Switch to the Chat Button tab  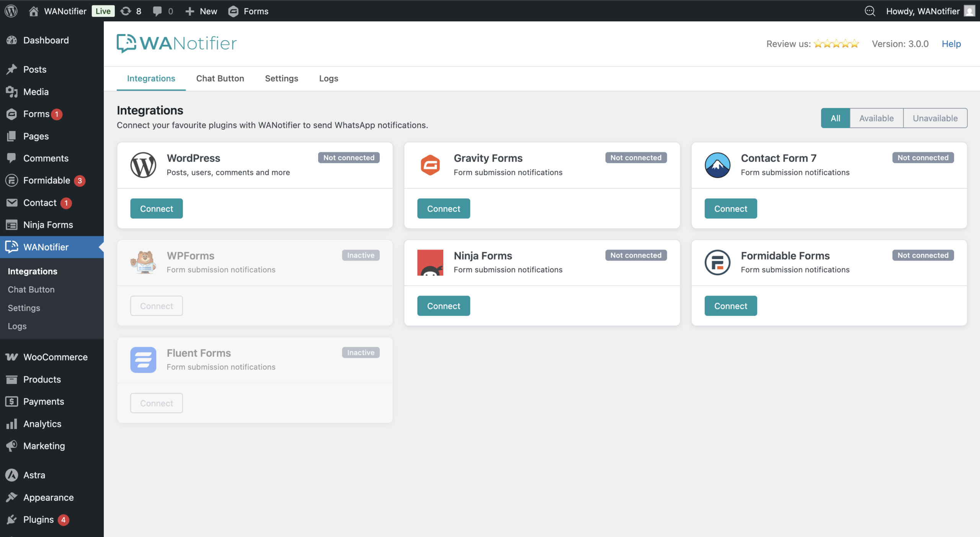click(x=220, y=78)
